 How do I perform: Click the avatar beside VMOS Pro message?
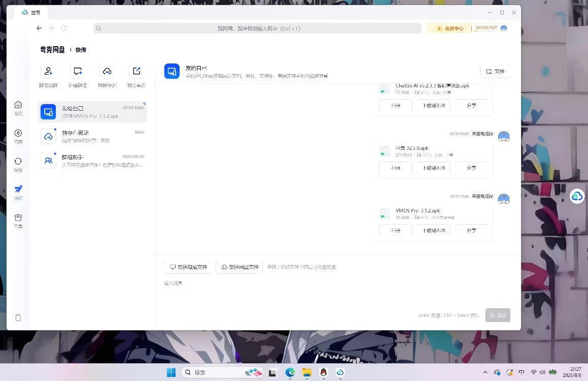point(504,199)
